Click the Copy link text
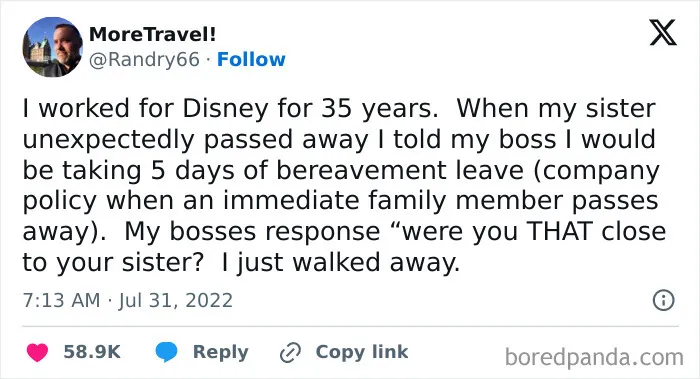This screenshot has width=700, height=379. [362, 352]
